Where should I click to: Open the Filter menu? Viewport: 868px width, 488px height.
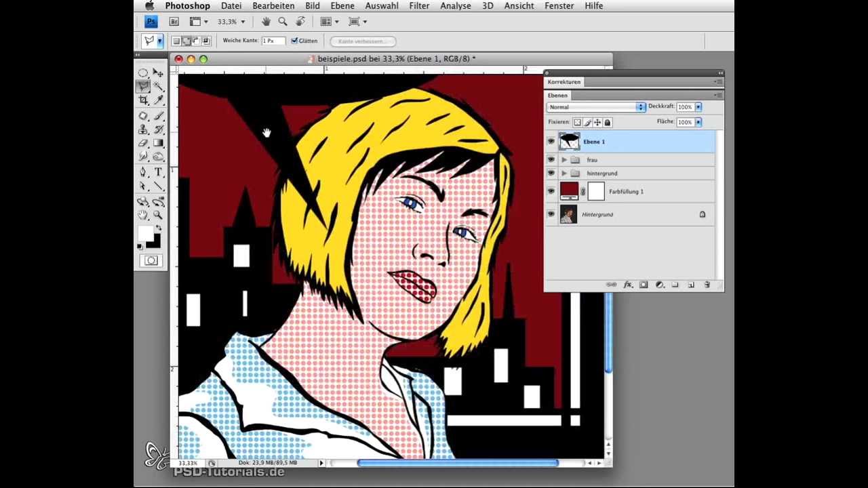pyautogui.click(x=419, y=5)
